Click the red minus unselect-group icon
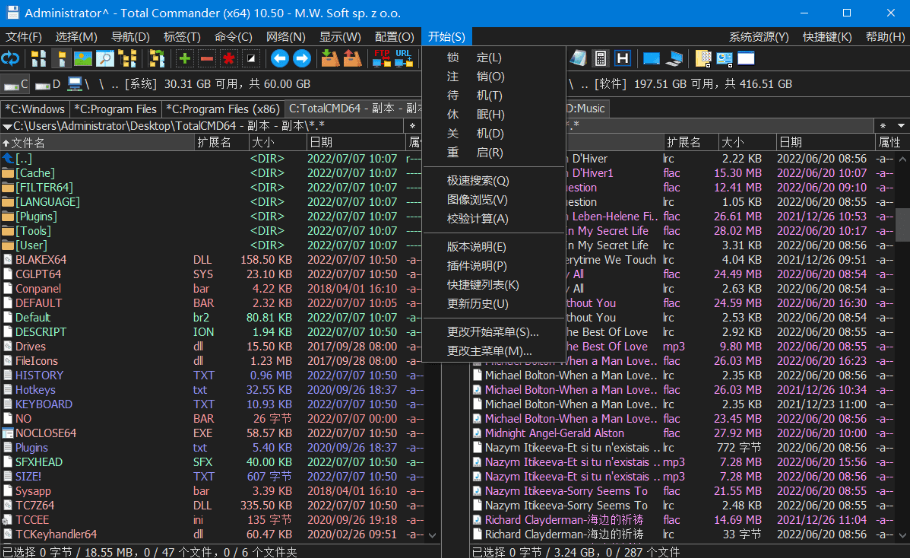The height and width of the screenshot is (558, 910). point(207,59)
